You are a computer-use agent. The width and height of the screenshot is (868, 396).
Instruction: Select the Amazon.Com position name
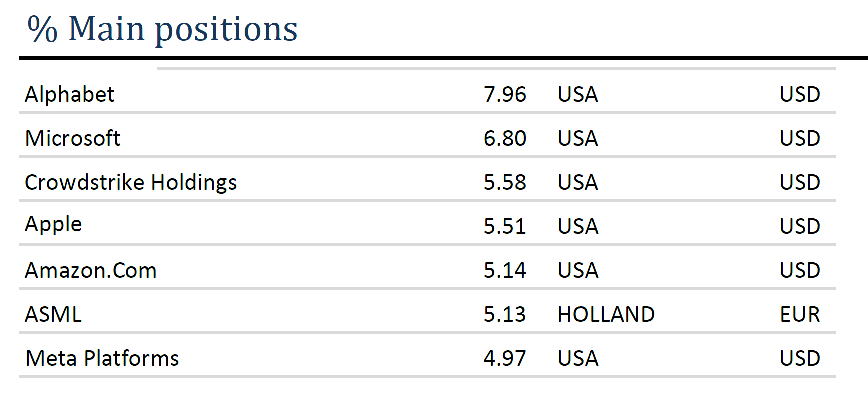click(x=91, y=270)
